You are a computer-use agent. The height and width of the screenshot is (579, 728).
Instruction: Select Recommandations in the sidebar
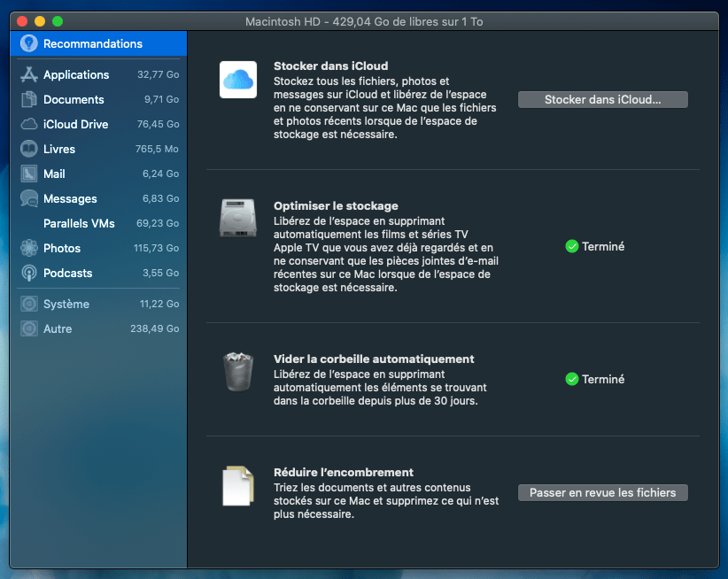tap(92, 43)
